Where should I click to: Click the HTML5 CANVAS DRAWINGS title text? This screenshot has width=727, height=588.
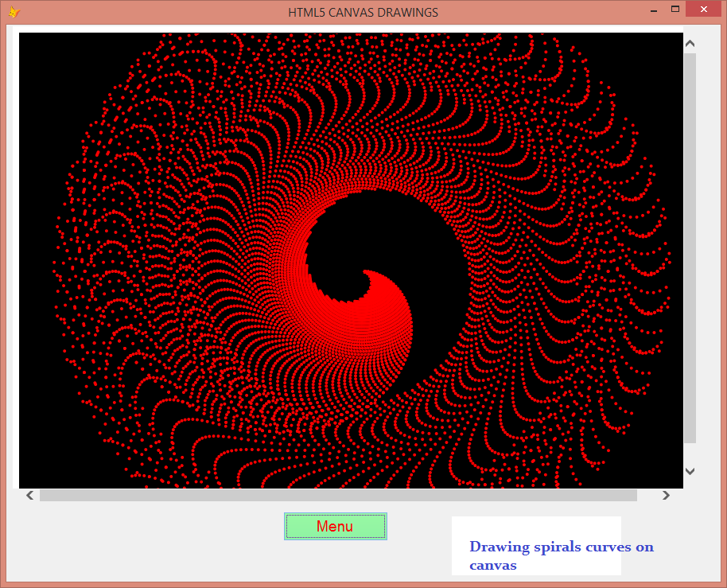point(363,12)
